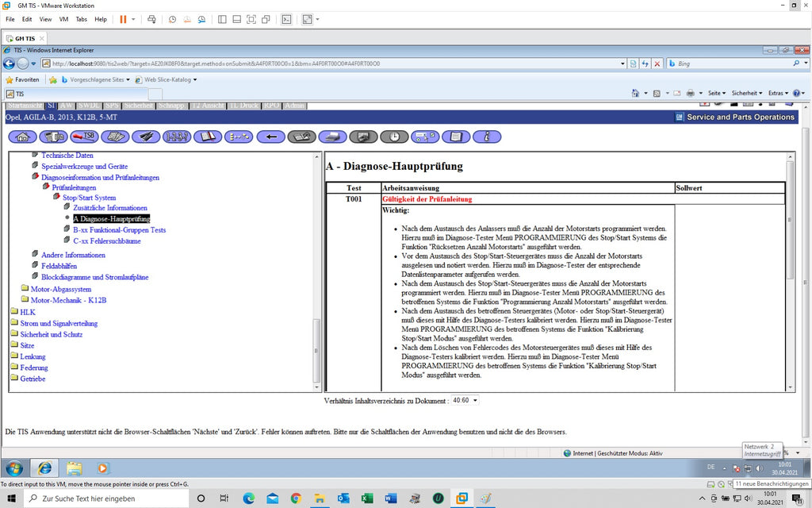Open the Sicherheit IE command dropdown
The image size is (812, 508).
(x=747, y=94)
